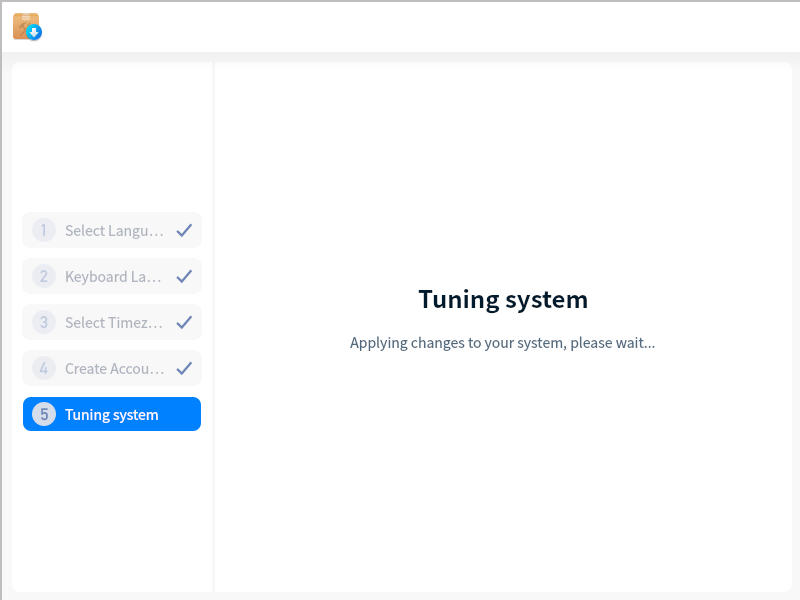
Task: Click the Create Accou… step label text
Action: [114, 368]
